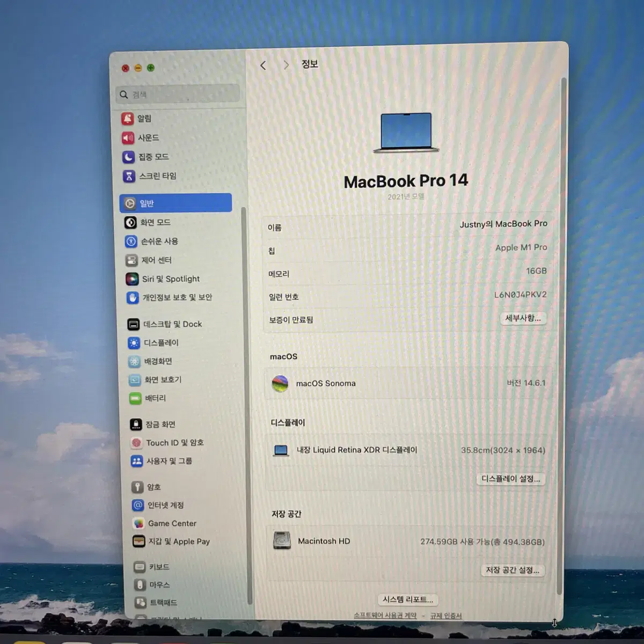Screen dimensions: 644x644
Task: Open the 인터넷 계정 @ icon
Action: (138, 505)
